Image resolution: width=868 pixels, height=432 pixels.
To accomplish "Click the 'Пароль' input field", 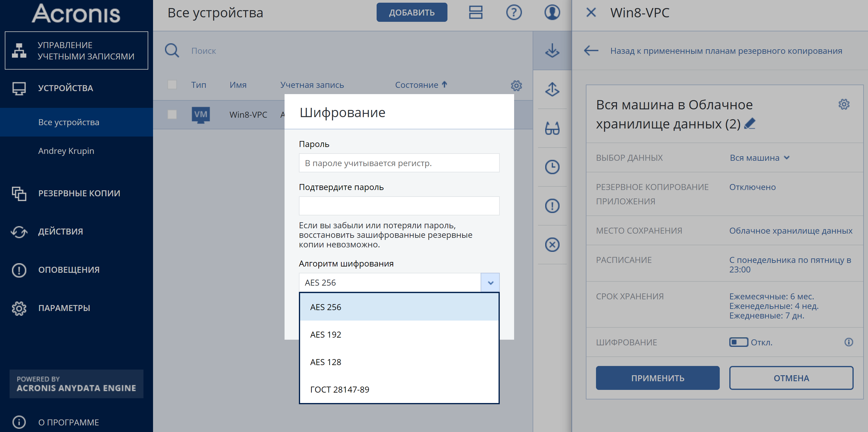I will [x=399, y=163].
